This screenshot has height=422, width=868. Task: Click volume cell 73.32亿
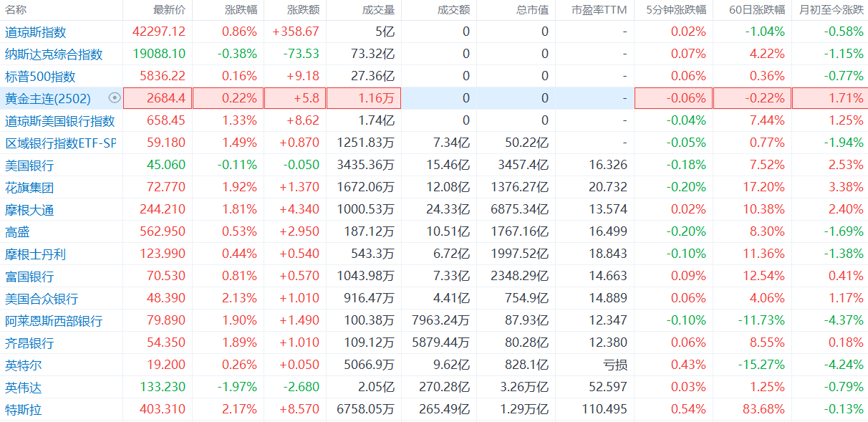(373, 54)
